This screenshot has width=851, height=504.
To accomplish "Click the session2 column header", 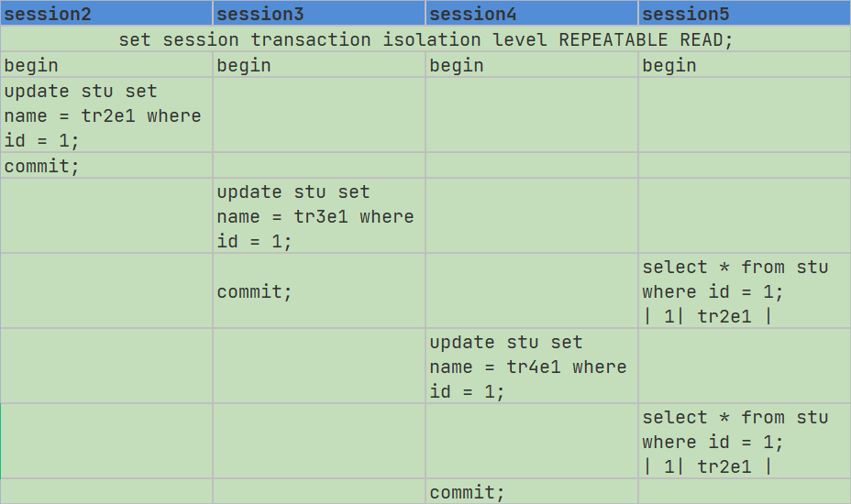I will tap(106, 14).
